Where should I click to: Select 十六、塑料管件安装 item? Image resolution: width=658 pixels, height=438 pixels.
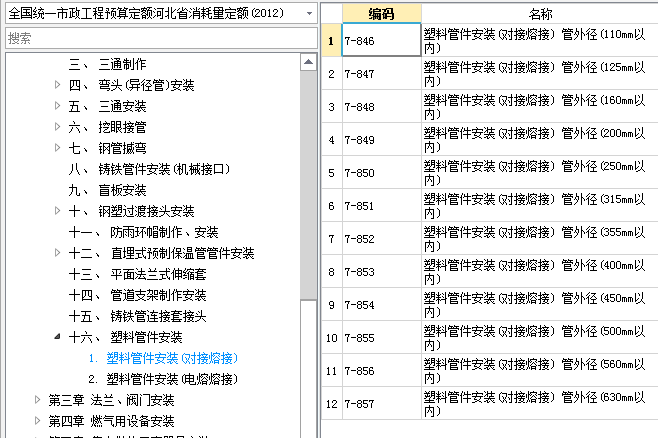pyautogui.click(x=125, y=337)
